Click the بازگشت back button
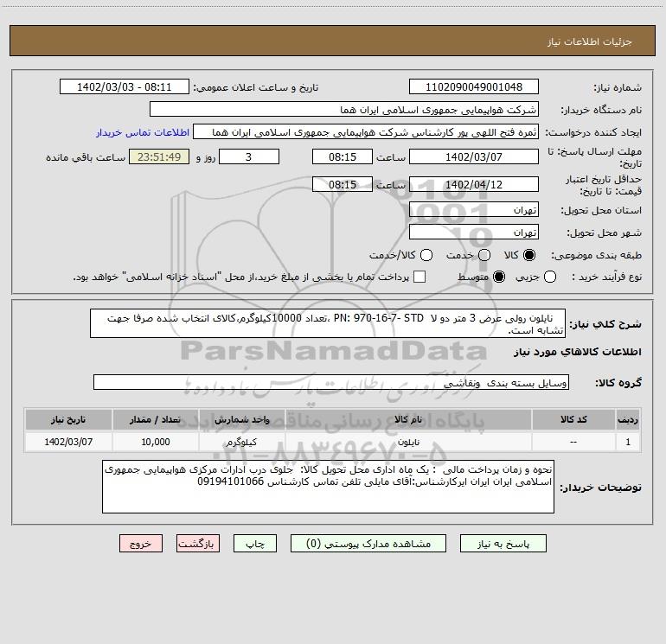 (x=198, y=544)
